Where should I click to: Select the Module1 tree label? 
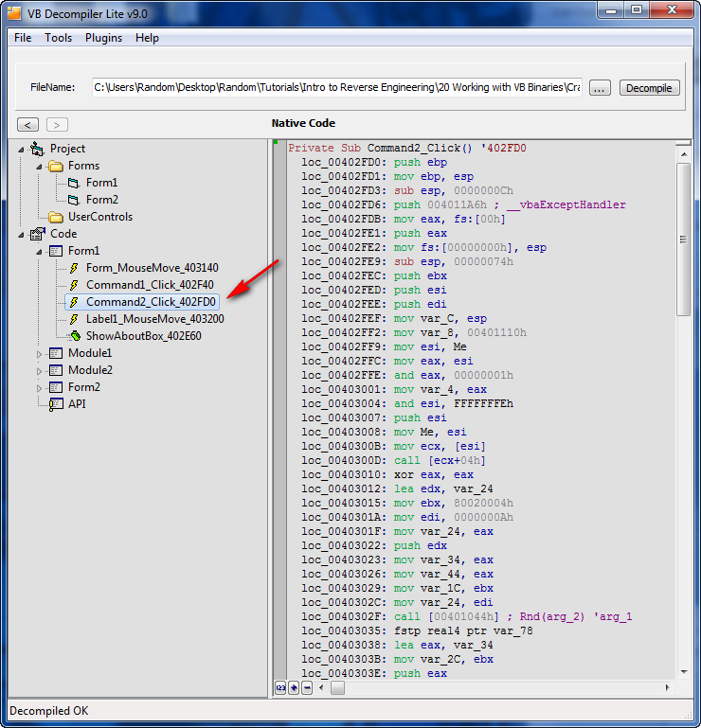tap(90, 353)
